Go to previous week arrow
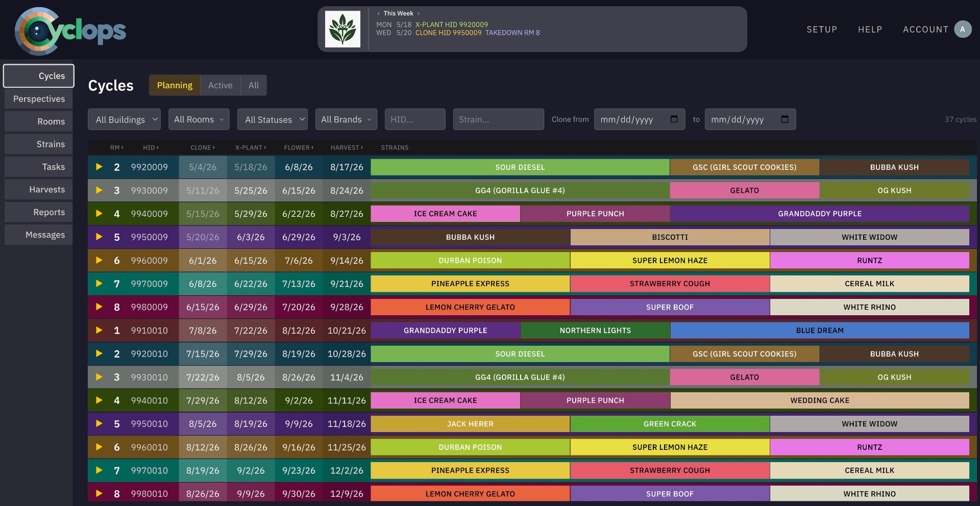Image resolution: width=980 pixels, height=506 pixels. click(379, 14)
